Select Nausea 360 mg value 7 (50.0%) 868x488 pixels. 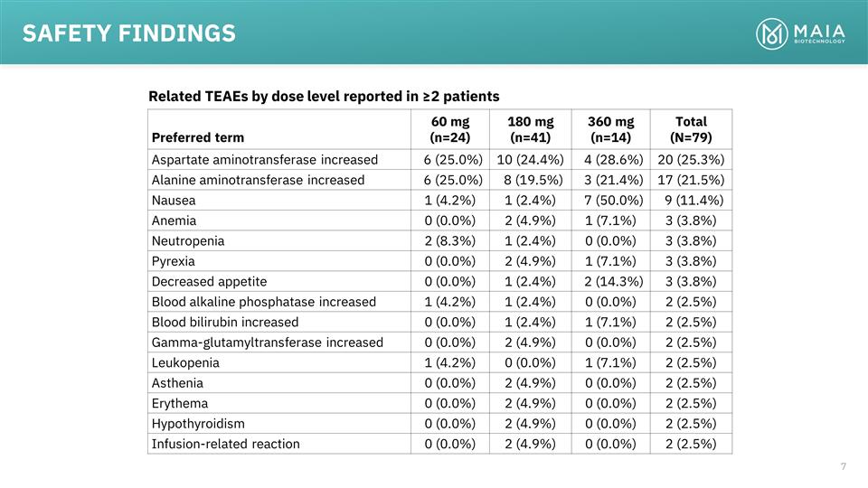click(610, 200)
